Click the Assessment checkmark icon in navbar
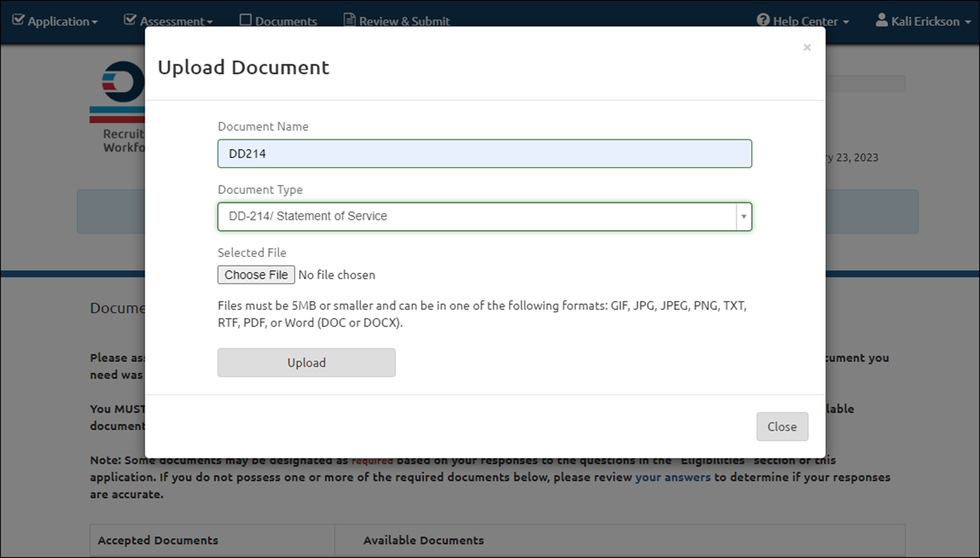 coord(130,20)
